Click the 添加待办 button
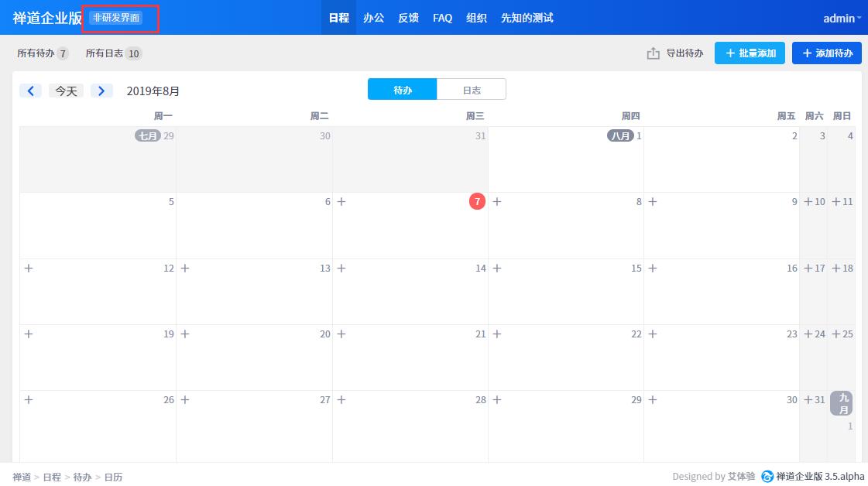868x486 pixels. pos(826,53)
